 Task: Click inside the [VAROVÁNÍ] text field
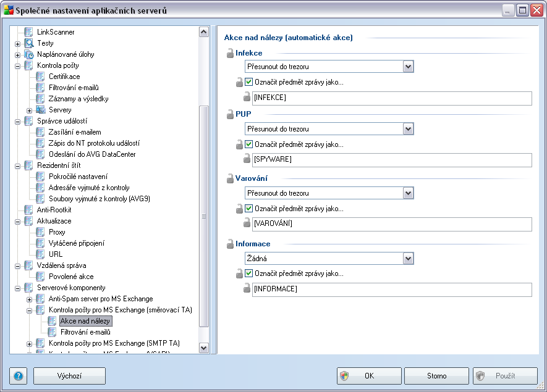click(x=392, y=223)
